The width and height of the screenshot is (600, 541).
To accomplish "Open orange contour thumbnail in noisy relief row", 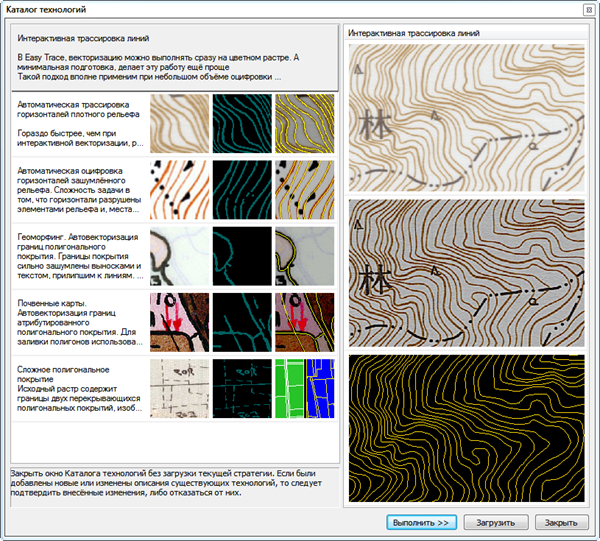I will (x=180, y=190).
